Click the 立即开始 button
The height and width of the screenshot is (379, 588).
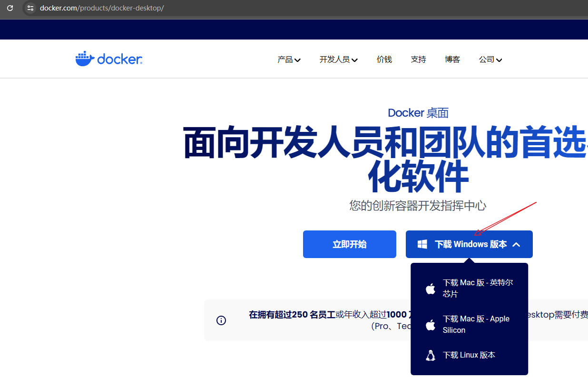[x=350, y=244]
